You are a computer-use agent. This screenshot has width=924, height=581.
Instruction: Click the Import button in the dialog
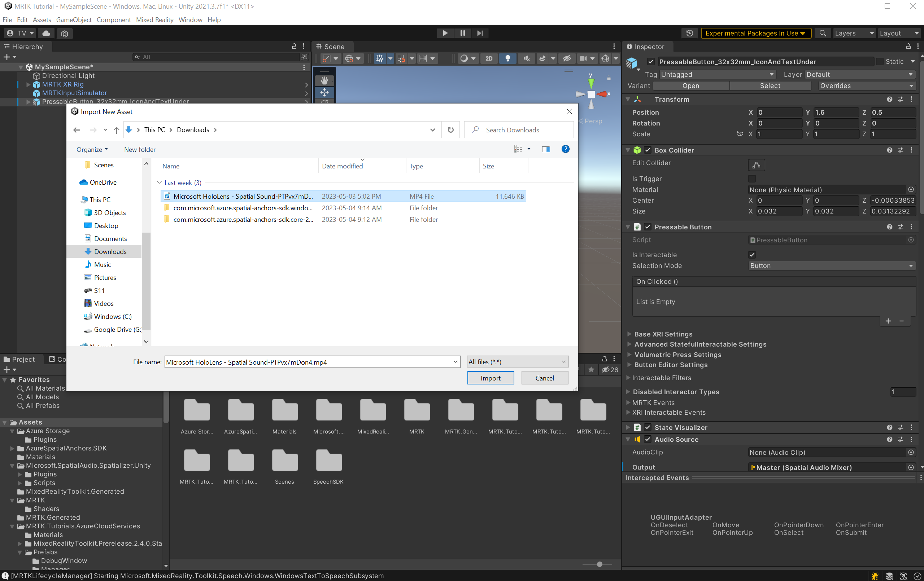[491, 378]
